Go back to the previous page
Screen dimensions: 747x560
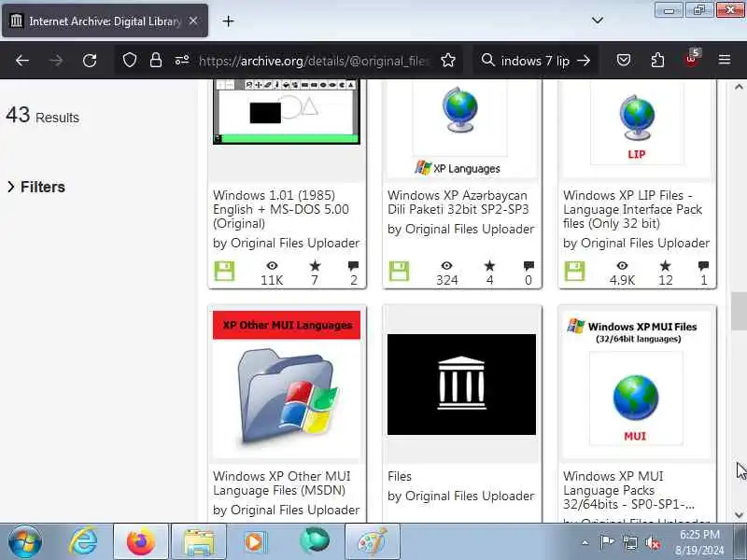coord(22,61)
